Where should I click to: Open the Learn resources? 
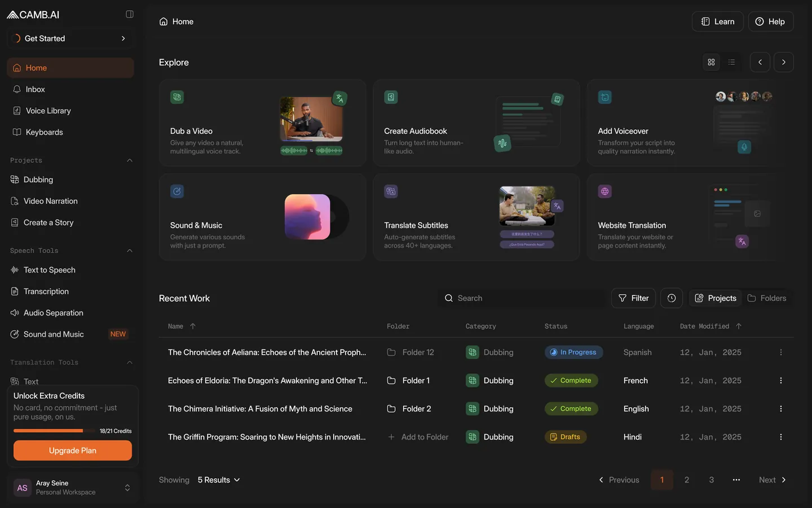(x=718, y=21)
